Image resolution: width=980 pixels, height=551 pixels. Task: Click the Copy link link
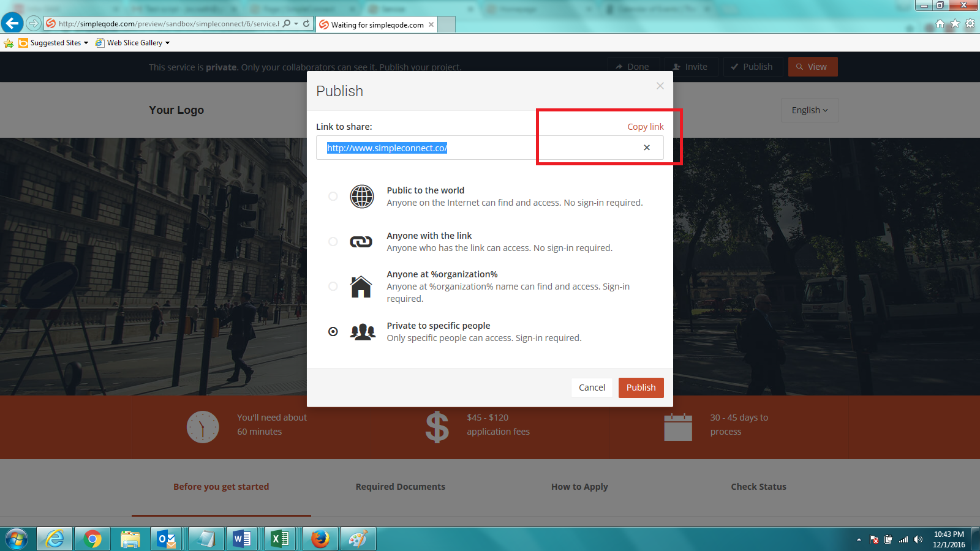[x=646, y=127]
